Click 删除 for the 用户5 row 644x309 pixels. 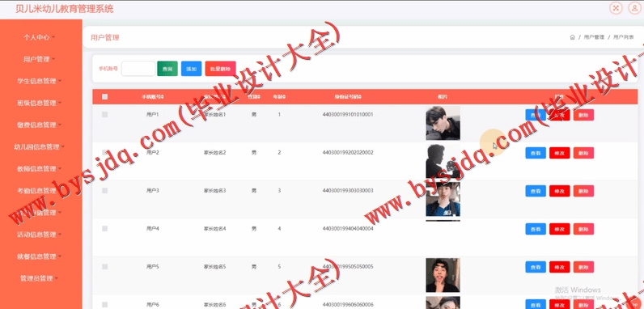tap(583, 267)
